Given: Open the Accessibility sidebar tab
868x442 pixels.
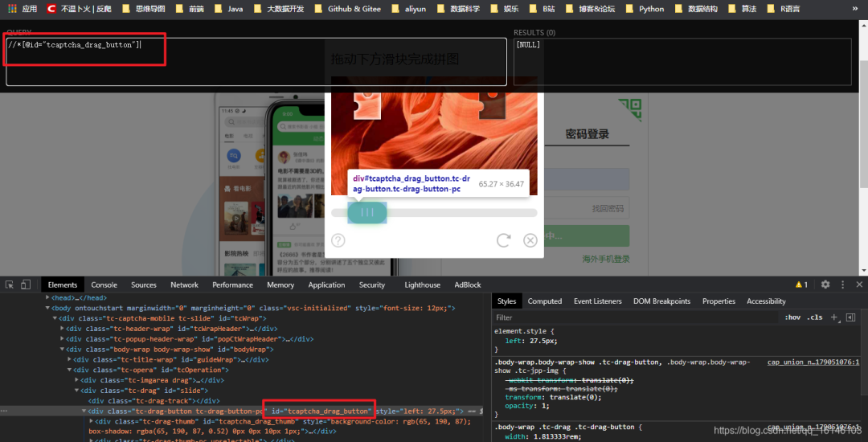Looking at the screenshot, I should pyautogui.click(x=766, y=301).
